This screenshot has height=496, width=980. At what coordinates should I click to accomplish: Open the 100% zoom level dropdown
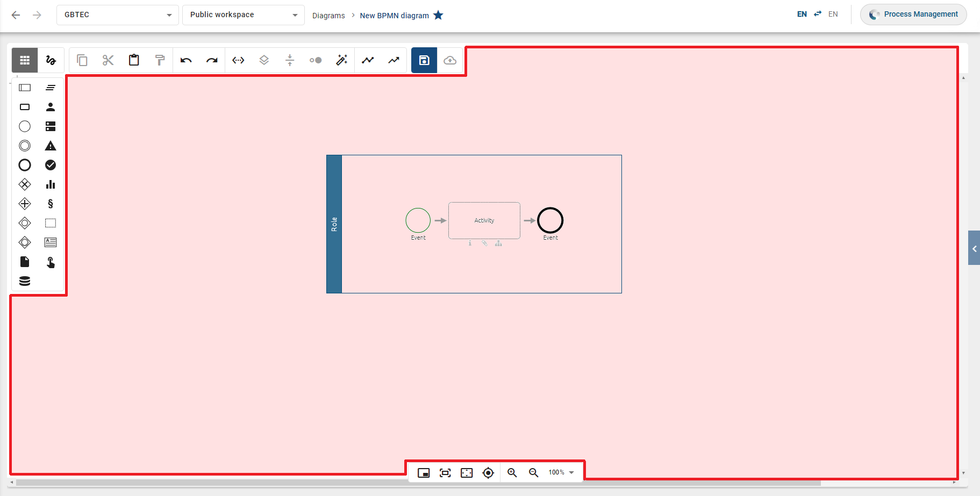pyautogui.click(x=562, y=472)
